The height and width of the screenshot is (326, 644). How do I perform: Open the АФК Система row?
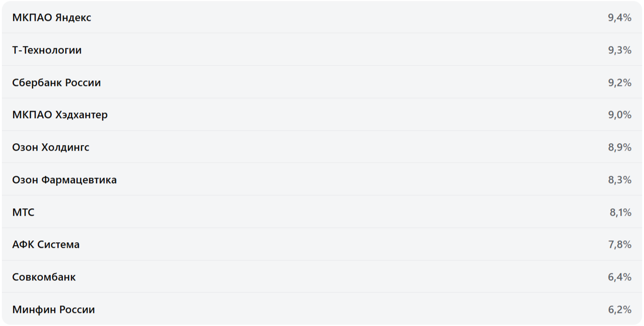(x=46, y=245)
